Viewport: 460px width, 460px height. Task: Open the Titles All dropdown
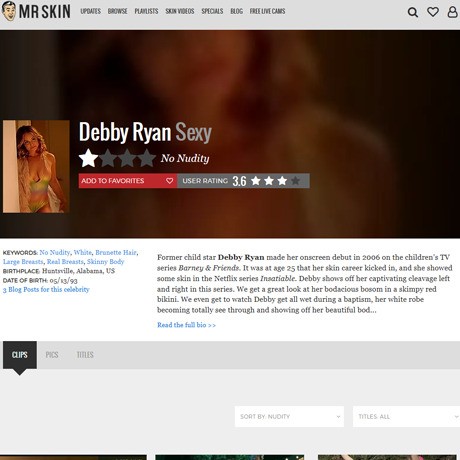point(406,416)
